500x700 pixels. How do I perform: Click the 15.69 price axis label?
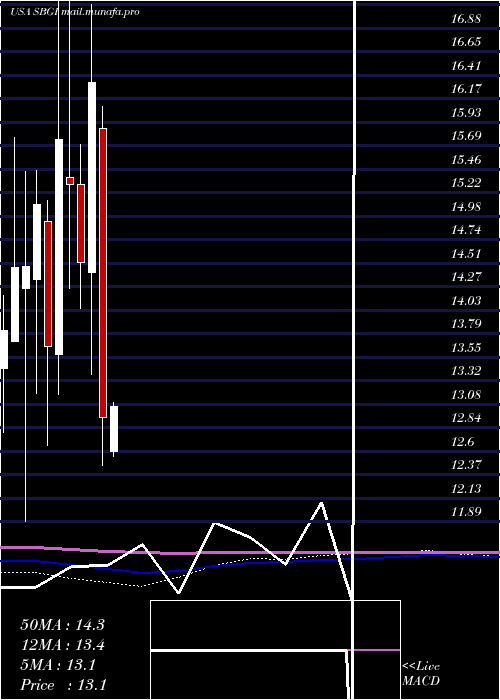click(x=466, y=136)
